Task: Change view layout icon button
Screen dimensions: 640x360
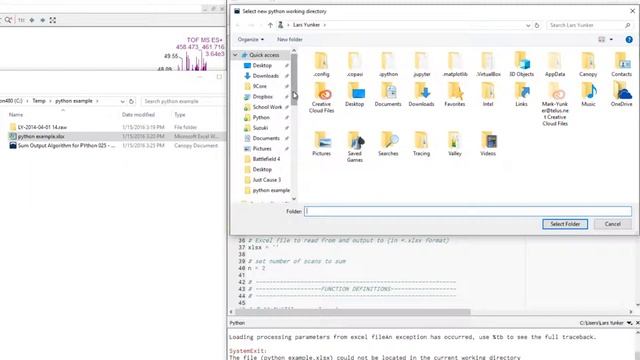Action: pos(602,40)
